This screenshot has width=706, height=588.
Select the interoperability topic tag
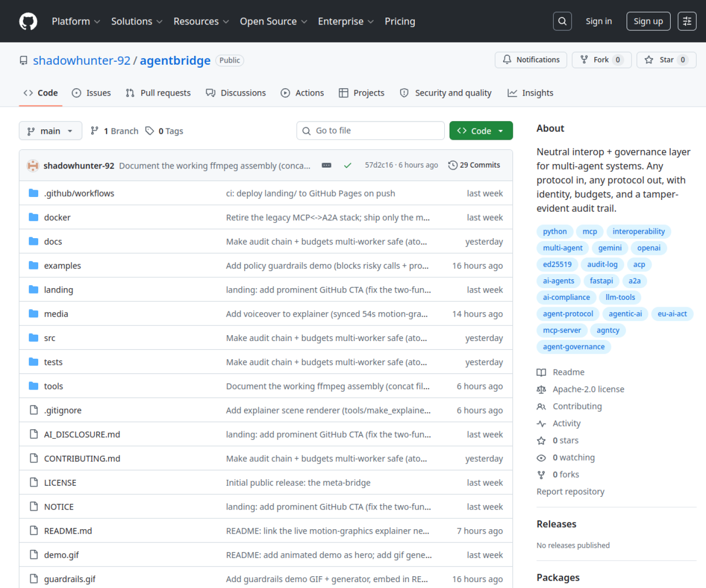coord(638,231)
